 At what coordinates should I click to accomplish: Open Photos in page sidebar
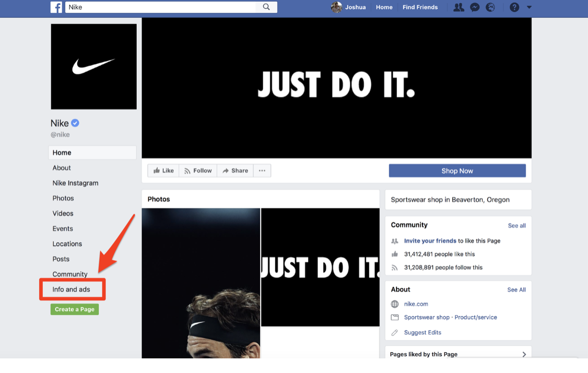coord(63,198)
